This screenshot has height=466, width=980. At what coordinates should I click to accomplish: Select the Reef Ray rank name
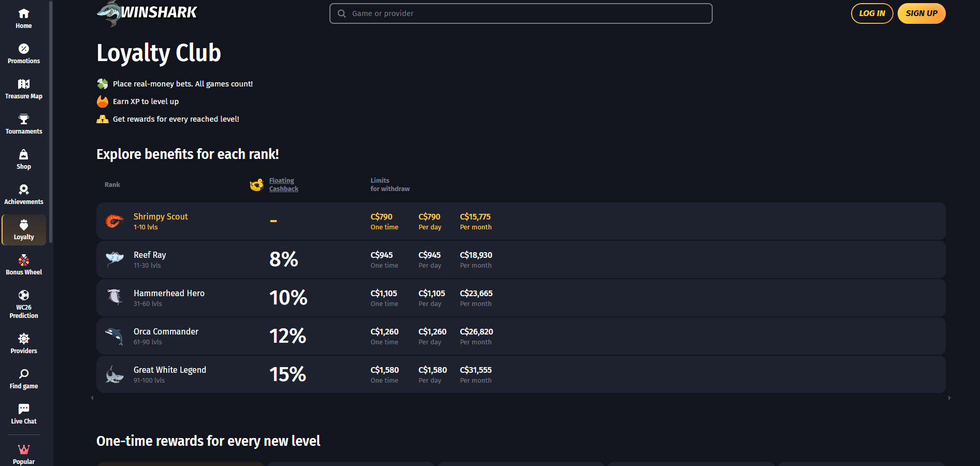(150, 255)
